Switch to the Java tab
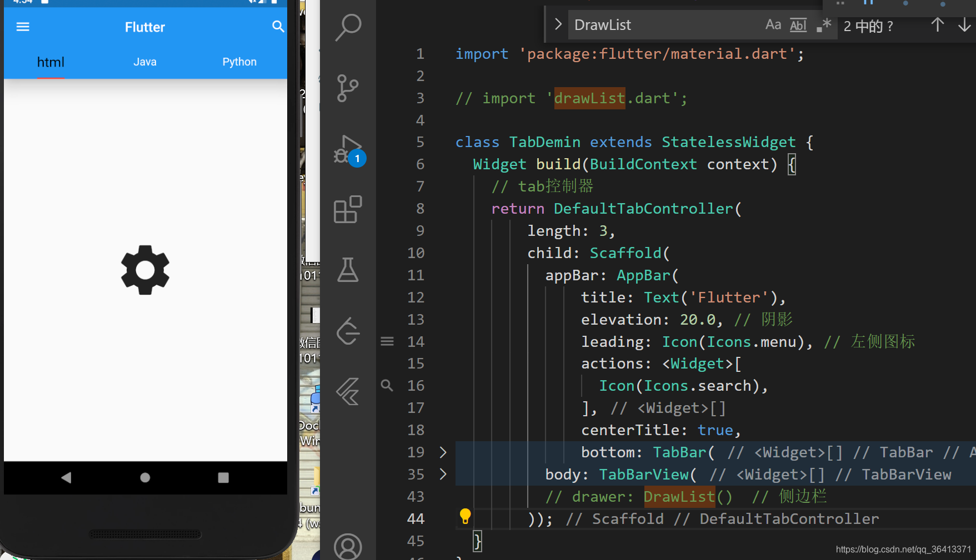Image resolution: width=976 pixels, height=560 pixels. [145, 62]
